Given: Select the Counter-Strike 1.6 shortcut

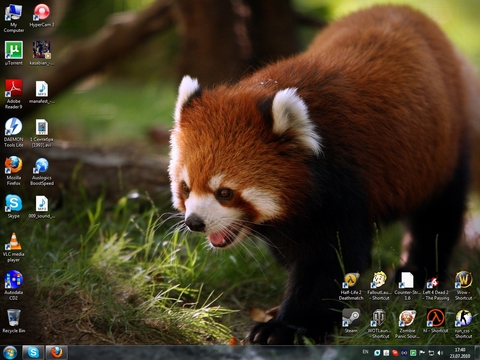Looking at the screenshot, I should pos(407,286).
